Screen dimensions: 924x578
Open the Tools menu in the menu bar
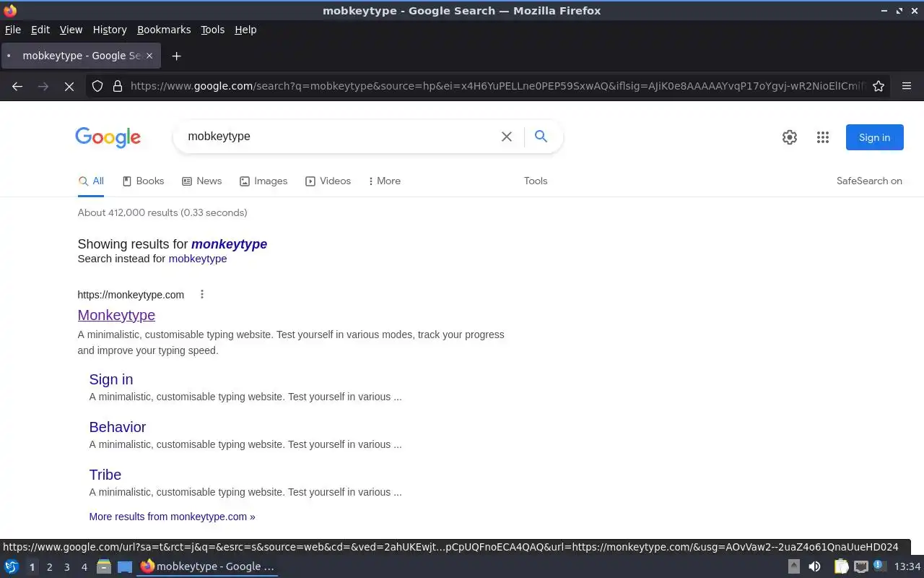coord(212,30)
